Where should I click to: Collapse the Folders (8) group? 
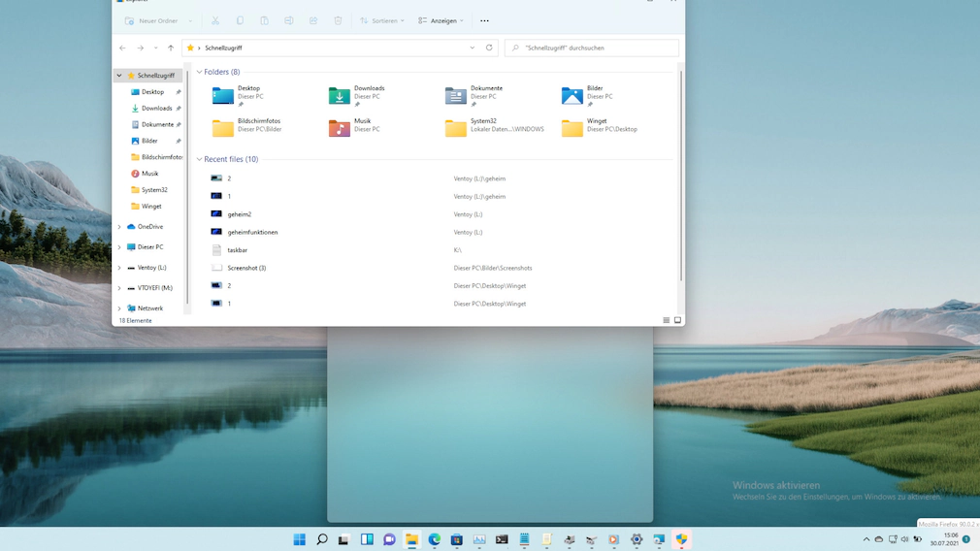coord(199,72)
